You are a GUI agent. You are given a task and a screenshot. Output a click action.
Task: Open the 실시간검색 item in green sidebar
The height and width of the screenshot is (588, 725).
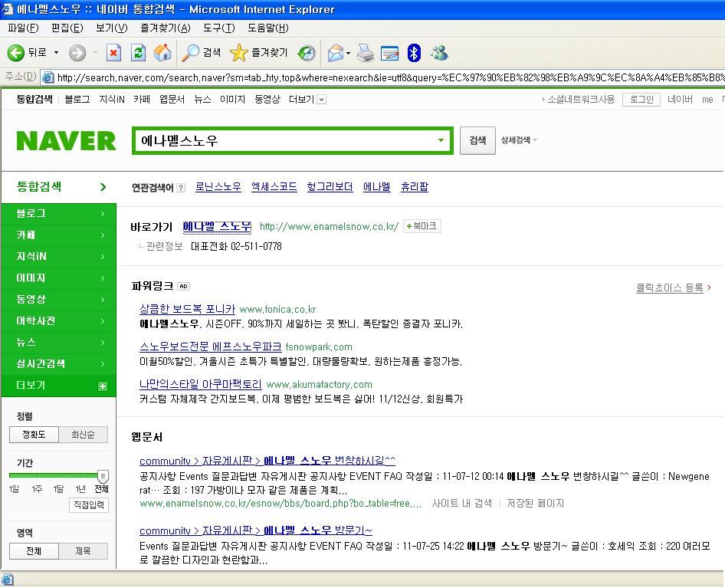point(59,364)
